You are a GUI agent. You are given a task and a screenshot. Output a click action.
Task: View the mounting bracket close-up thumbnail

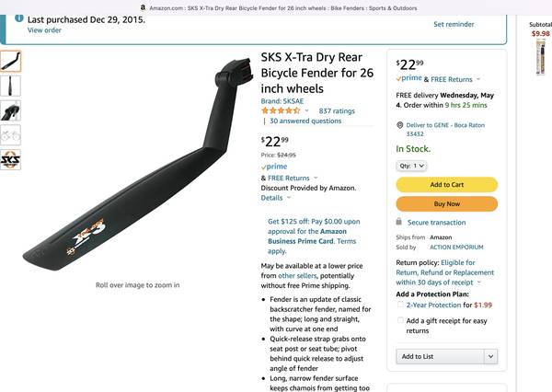[10, 111]
